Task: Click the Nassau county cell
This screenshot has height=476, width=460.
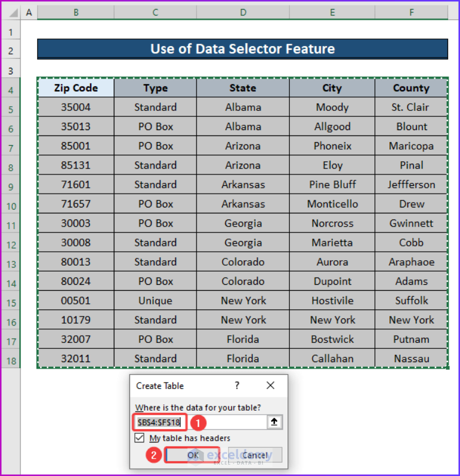Action: pyautogui.click(x=411, y=358)
